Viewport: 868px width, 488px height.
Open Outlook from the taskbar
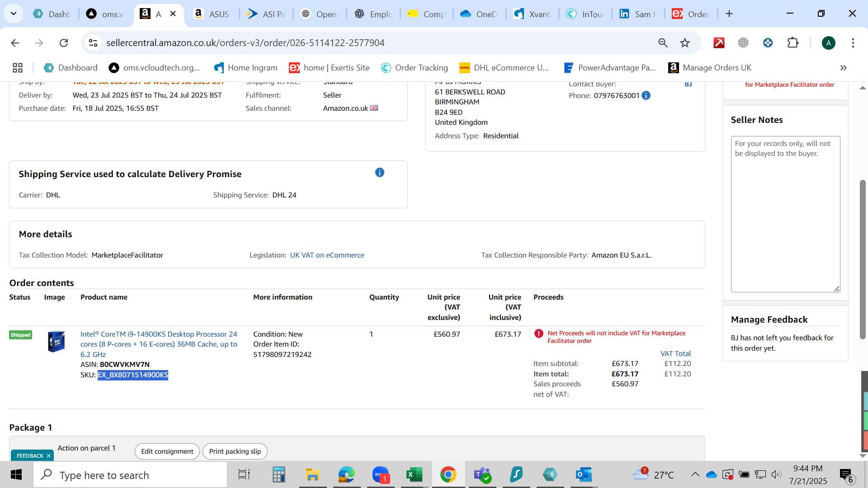(584, 475)
